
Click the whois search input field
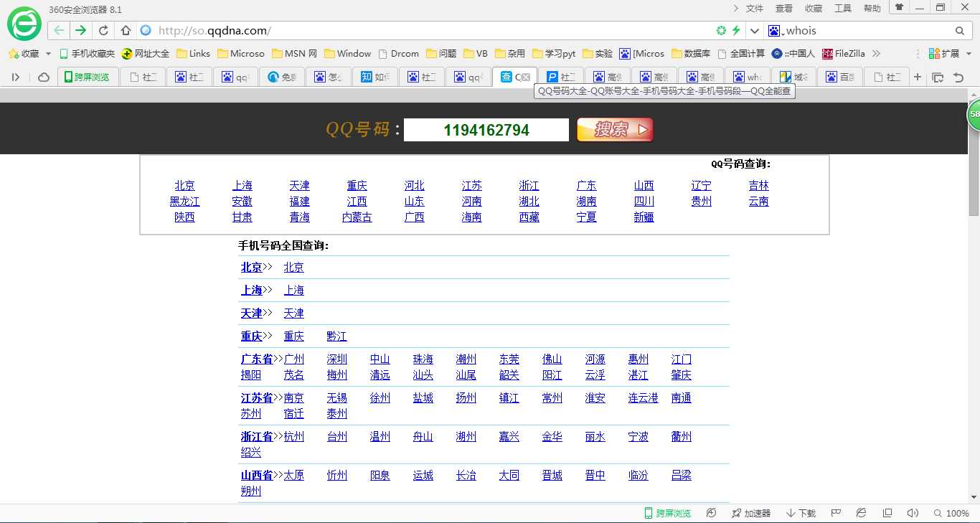(x=867, y=30)
